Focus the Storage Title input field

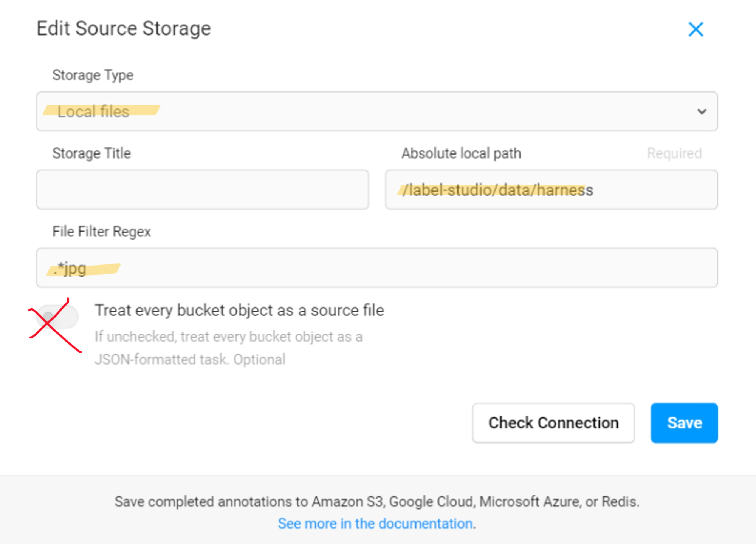click(203, 190)
